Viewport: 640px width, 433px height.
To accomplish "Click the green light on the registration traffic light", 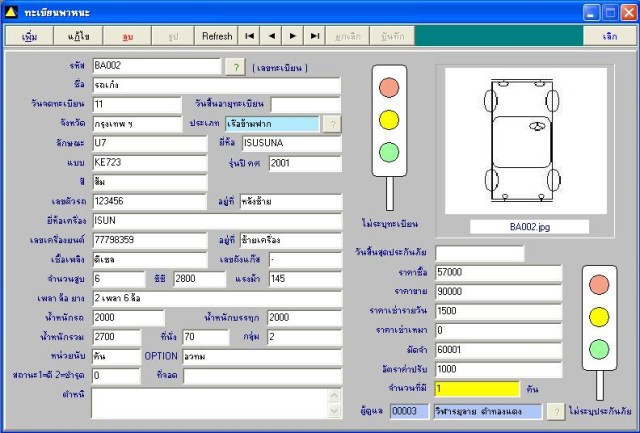I will (x=388, y=153).
